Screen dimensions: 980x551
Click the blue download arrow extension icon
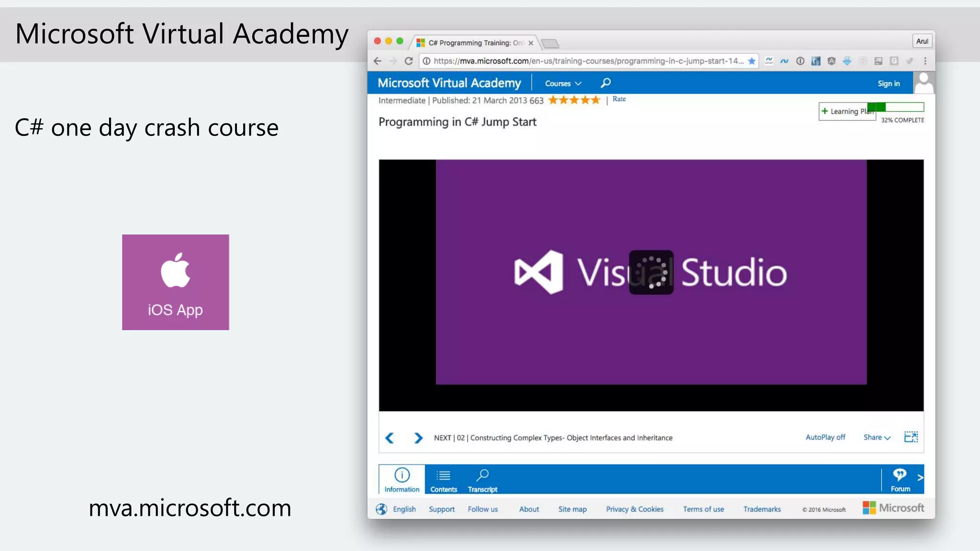[847, 61]
